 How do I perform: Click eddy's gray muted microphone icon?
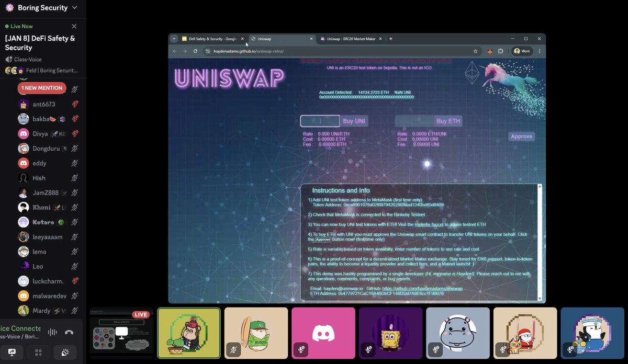[x=75, y=163]
